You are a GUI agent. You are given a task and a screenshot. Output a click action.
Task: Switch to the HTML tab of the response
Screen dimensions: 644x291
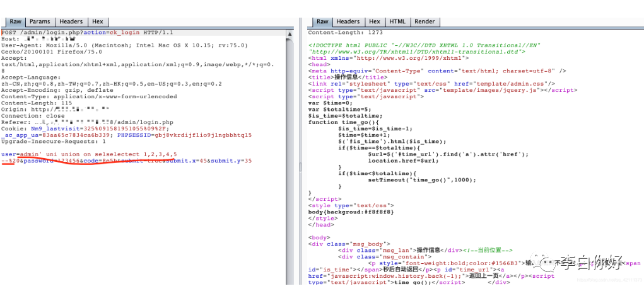397,21
